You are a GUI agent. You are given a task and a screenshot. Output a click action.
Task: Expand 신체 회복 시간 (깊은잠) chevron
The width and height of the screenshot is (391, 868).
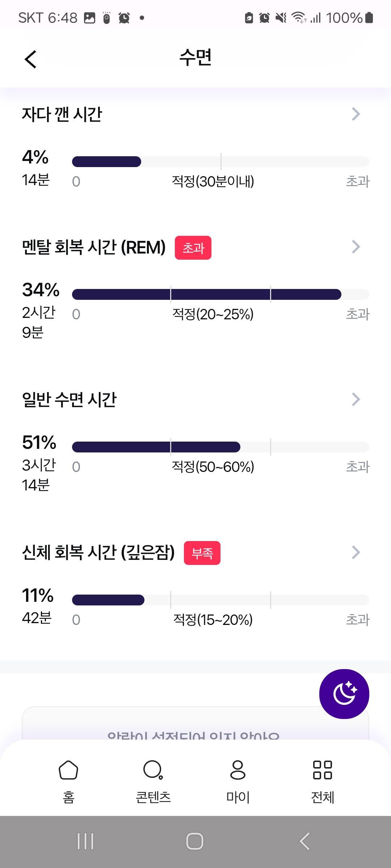point(356,552)
